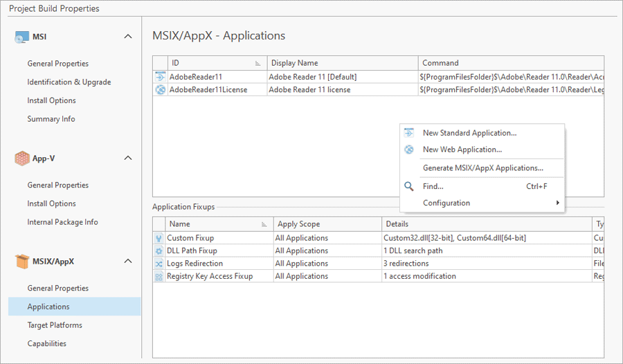Click the MSIX/AppX section box icon
623x364 pixels.
(x=22, y=262)
